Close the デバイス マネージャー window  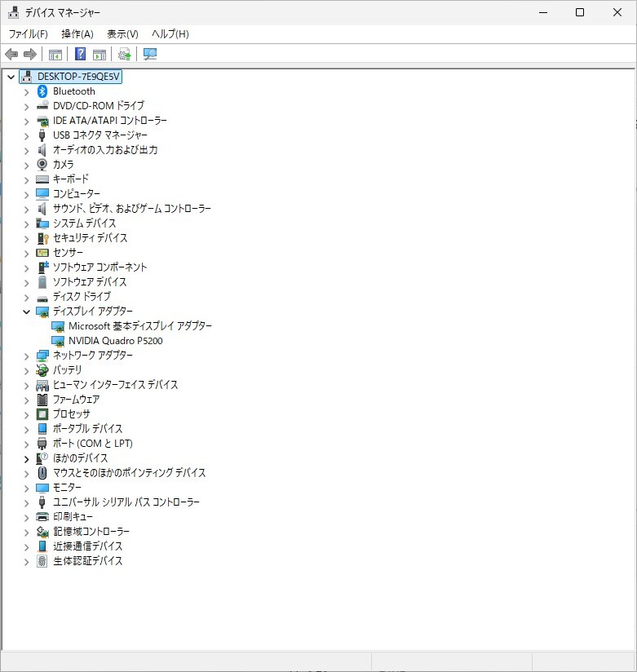(617, 12)
